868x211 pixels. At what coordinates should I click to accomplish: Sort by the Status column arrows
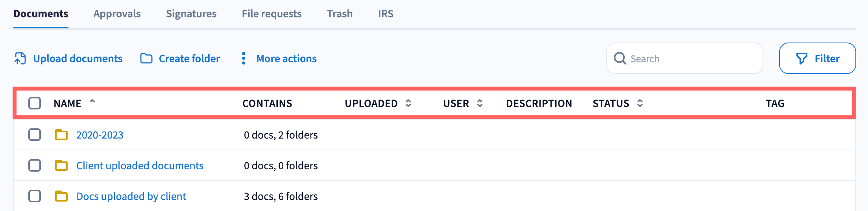[640, 103]
